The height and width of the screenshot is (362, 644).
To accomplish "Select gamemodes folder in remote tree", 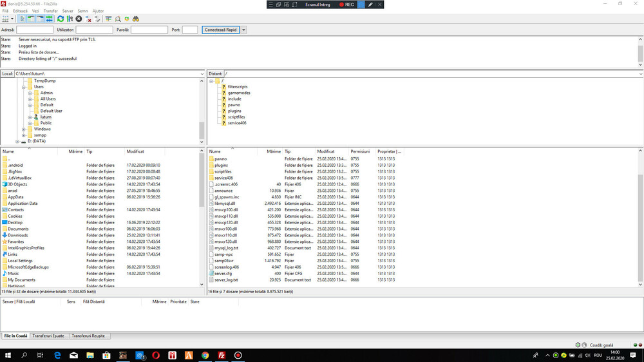I will pos(239,93).
